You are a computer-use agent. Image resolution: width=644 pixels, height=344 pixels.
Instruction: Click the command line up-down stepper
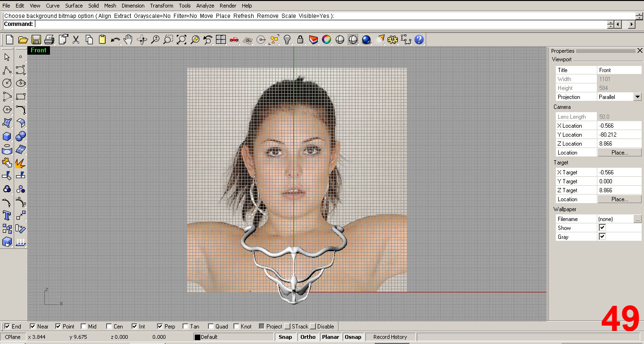(611, 25)
